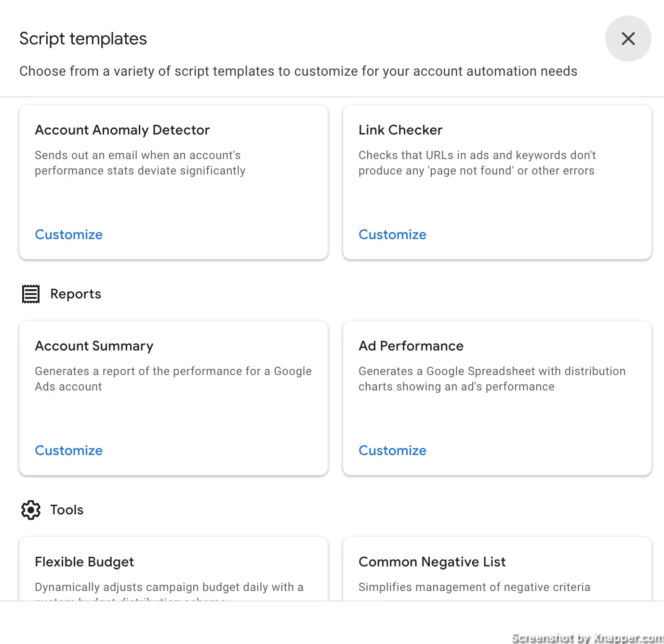The width and height of the screenshot is (664, 644).
Task: Customize the Account Summary script
Action: pos(69,451)
